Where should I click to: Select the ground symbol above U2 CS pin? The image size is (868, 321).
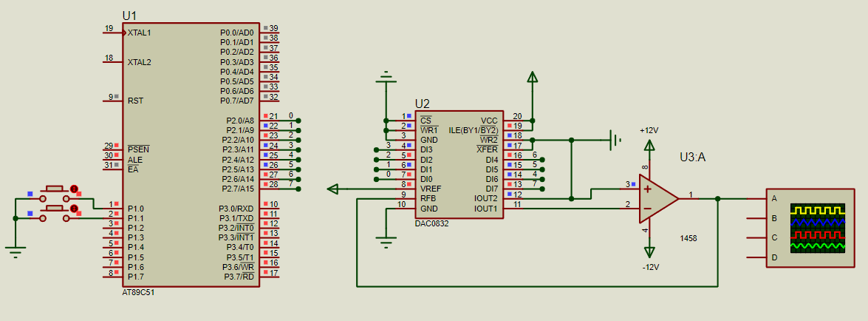[386, 77]
